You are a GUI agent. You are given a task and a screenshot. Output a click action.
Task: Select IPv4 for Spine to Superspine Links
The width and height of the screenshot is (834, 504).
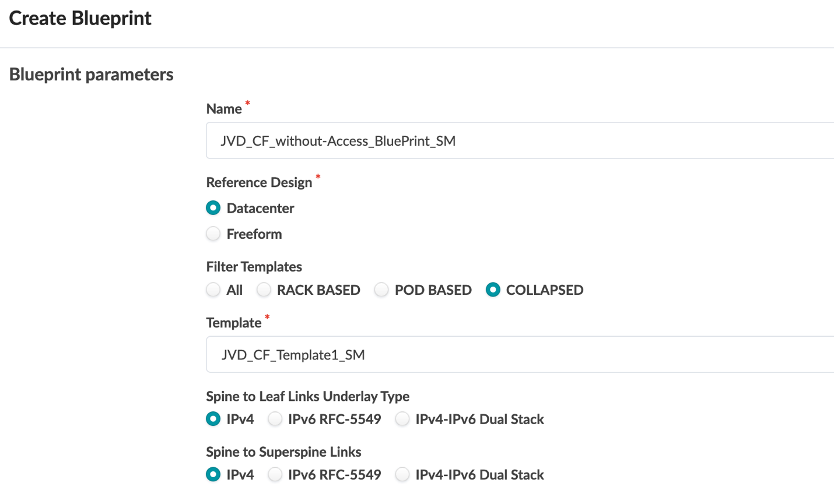(213, 474)
